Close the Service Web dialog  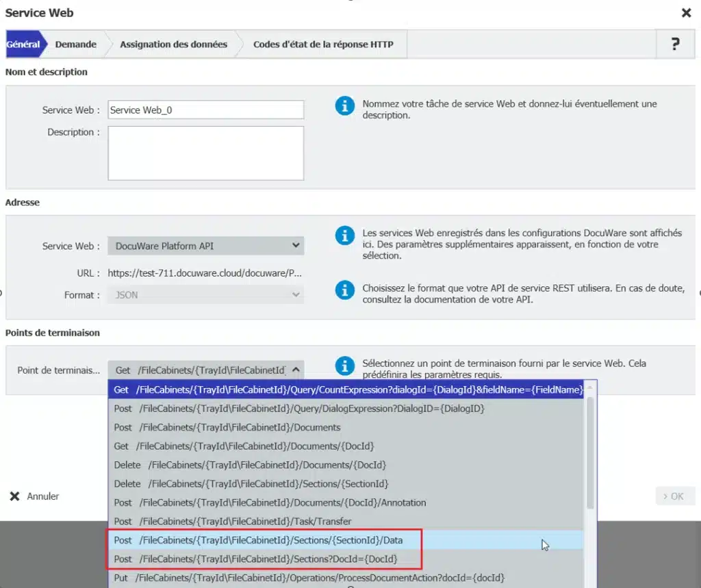pos(686,13)
